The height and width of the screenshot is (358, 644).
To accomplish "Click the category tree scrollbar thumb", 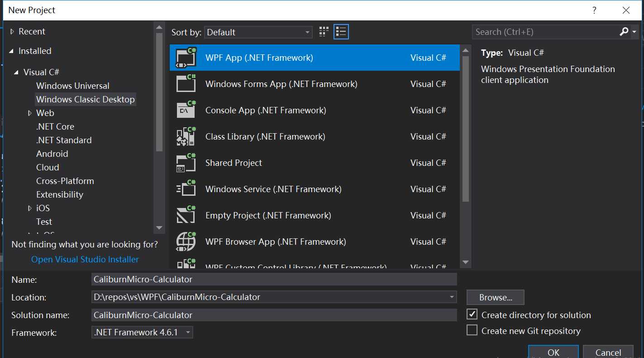I will click(x=159, y=92).
